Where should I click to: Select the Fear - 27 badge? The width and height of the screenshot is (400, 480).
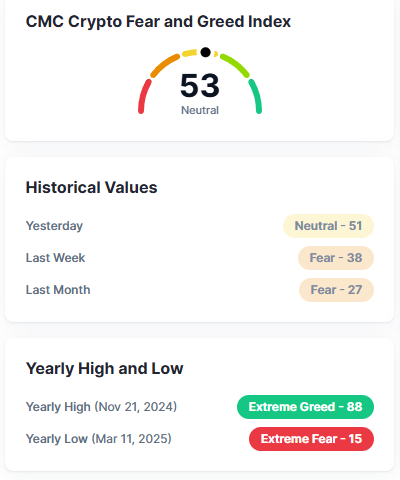click(336, 290)
